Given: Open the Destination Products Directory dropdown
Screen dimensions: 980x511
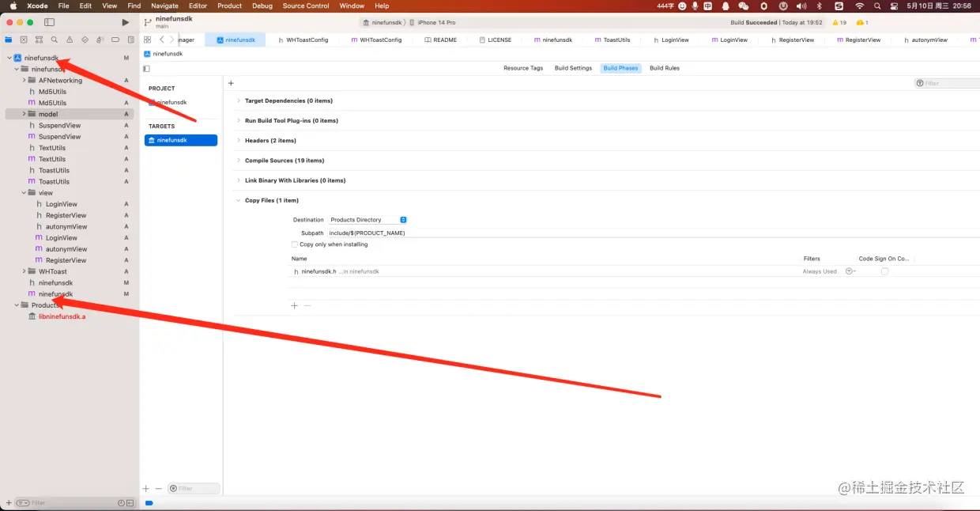Looking at the screenshot, I should coord(367,220).
